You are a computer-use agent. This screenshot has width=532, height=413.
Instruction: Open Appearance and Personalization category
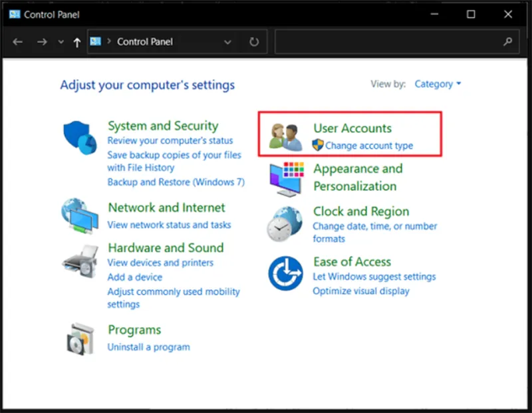pos(358,178)
